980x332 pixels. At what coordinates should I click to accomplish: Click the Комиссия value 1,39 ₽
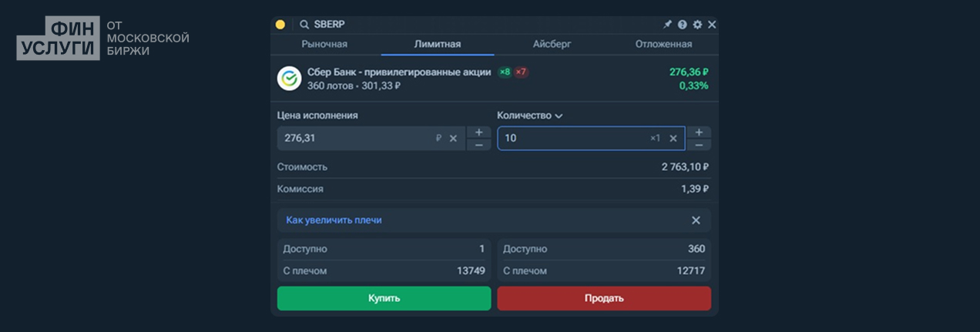pos(695,189)
